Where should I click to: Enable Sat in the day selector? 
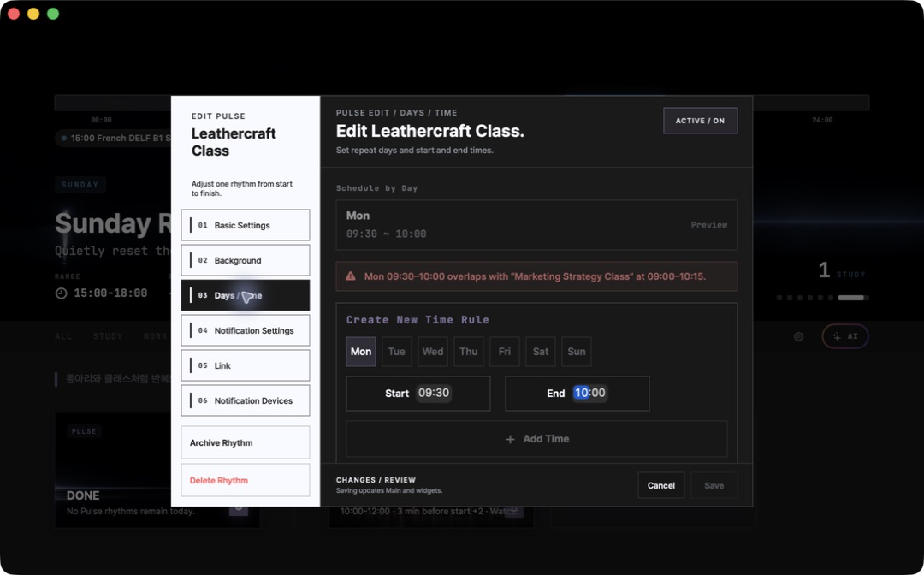click(x=541, y=352)
